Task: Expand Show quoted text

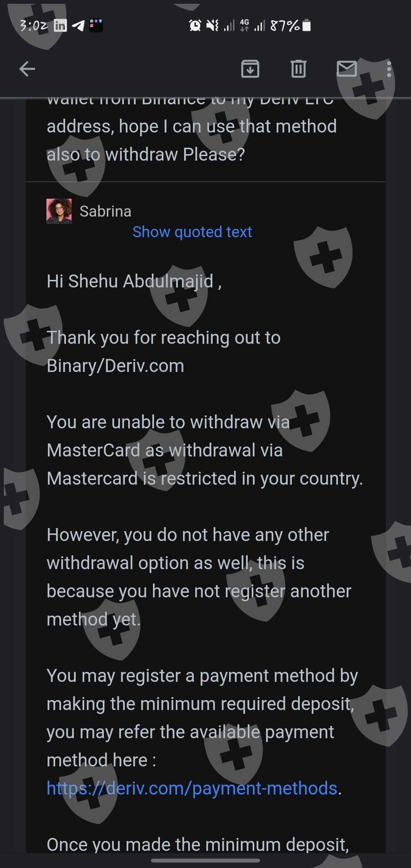Action: 192,232
